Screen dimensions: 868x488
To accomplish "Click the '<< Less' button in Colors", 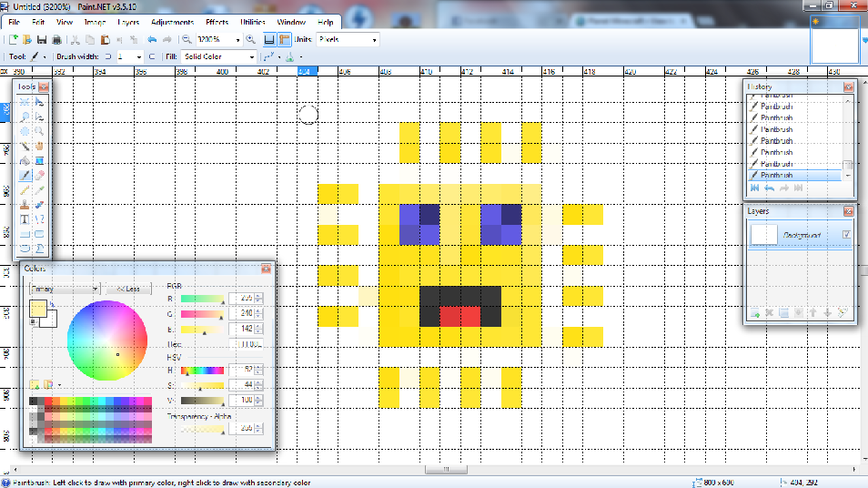I will tap(128, 290).
